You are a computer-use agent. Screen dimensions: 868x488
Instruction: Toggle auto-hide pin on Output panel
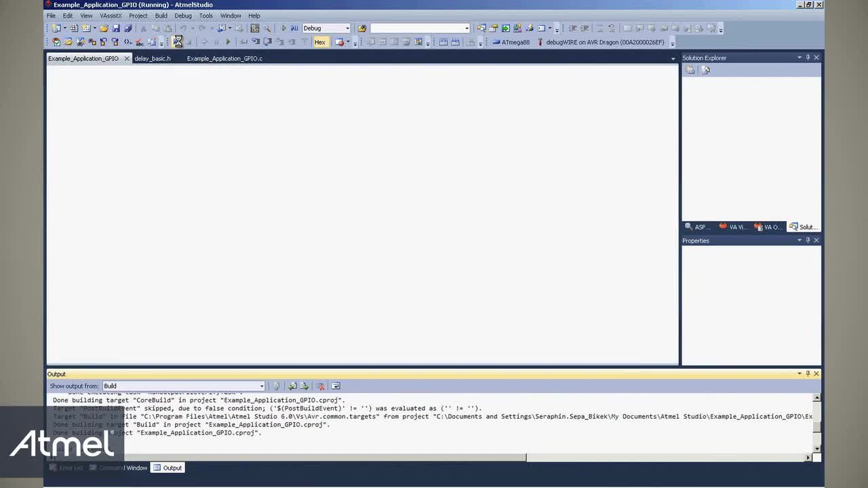coord(808,373)
